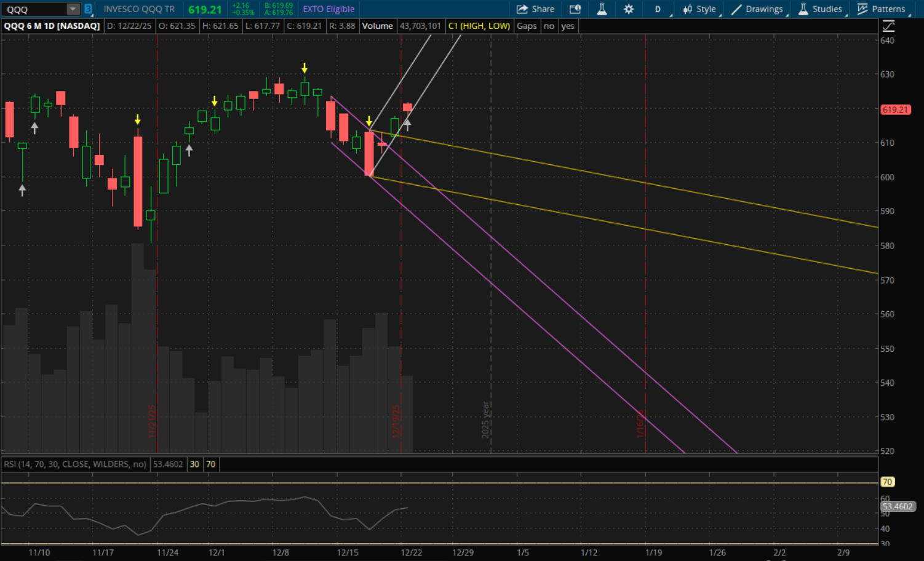Screen dimensions: 924x561
Task: Click the Share button
Action: [x=535, y=9]
